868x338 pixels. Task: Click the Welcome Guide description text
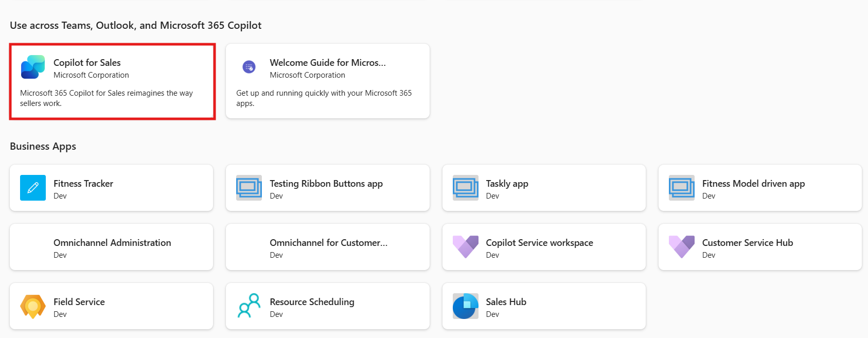tap(324, 98)
